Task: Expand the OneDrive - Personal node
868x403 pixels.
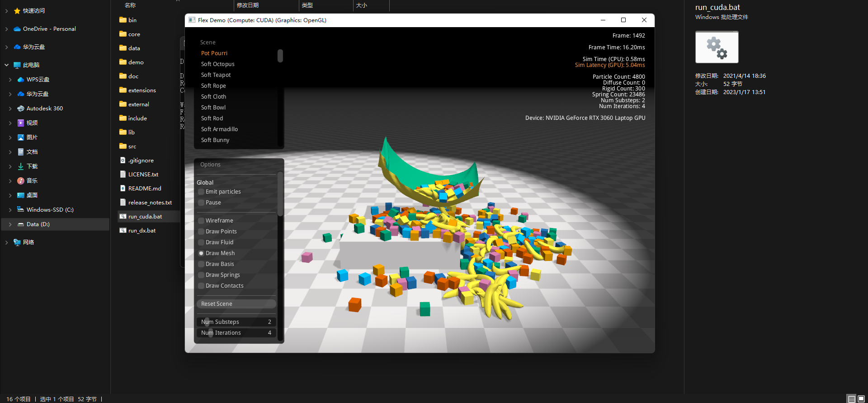Action: [6, 29]
